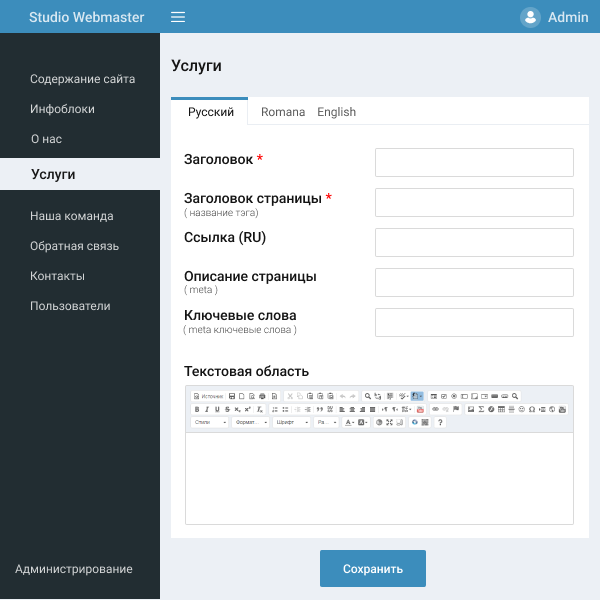Switch to the English language tab
The width and height of the screenshot is (600, 600).
(x=336, y=112)
